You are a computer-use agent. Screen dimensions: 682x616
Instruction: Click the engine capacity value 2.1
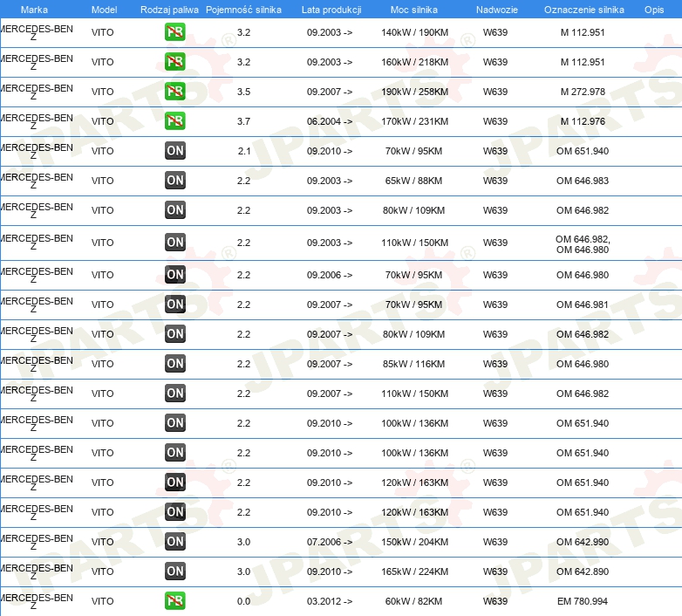tap(244, 151)
